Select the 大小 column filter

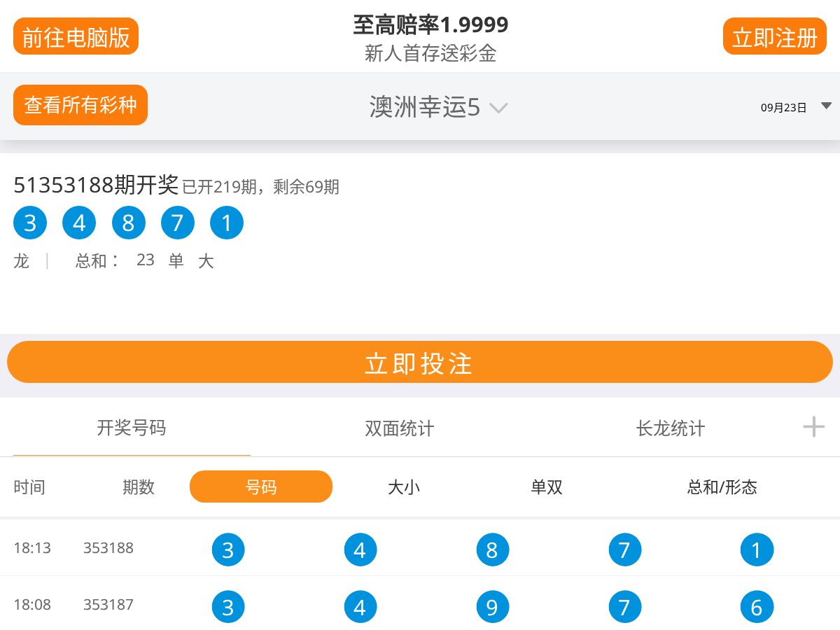coord(404,487)
